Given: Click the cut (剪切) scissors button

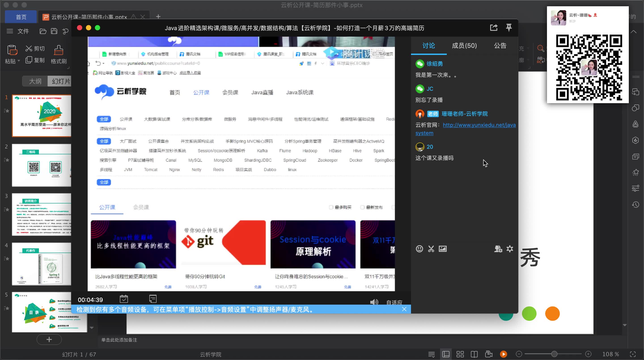Looking at the screenshot, I should coord(35,48).
